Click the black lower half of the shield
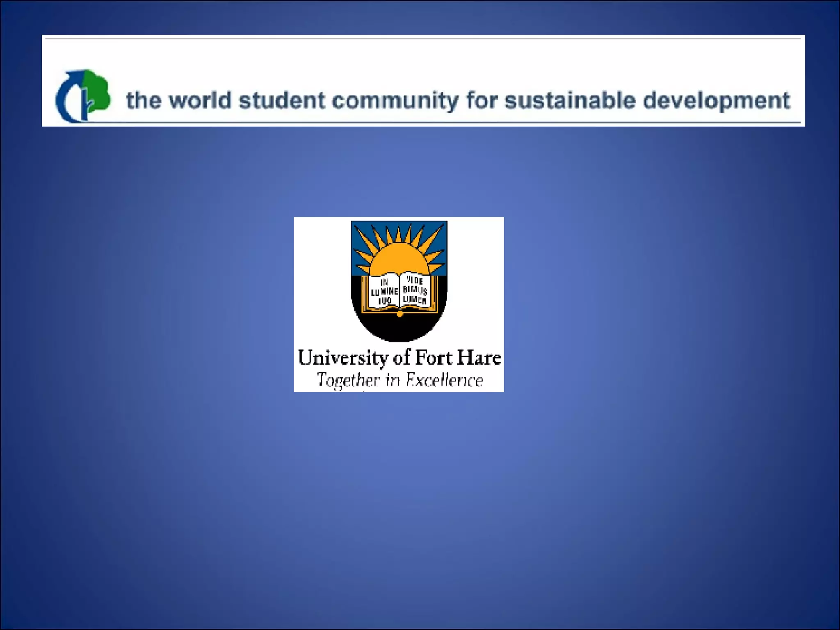This screenshot has height=630, width=840. [x=399, y=326]
